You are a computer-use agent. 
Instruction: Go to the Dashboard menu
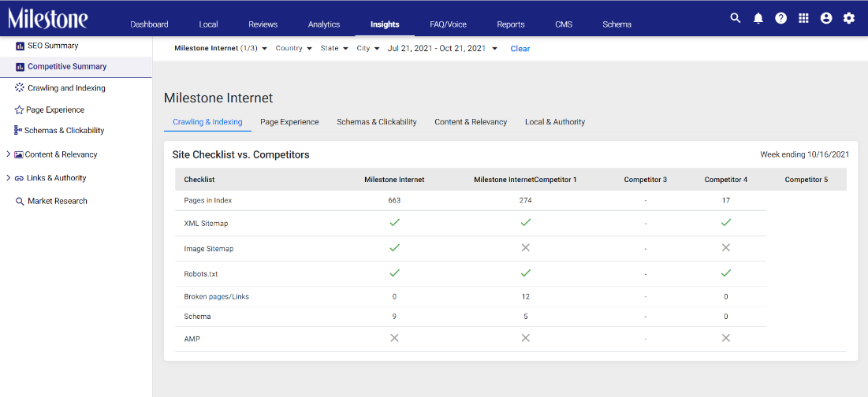[x=150, y=24]
